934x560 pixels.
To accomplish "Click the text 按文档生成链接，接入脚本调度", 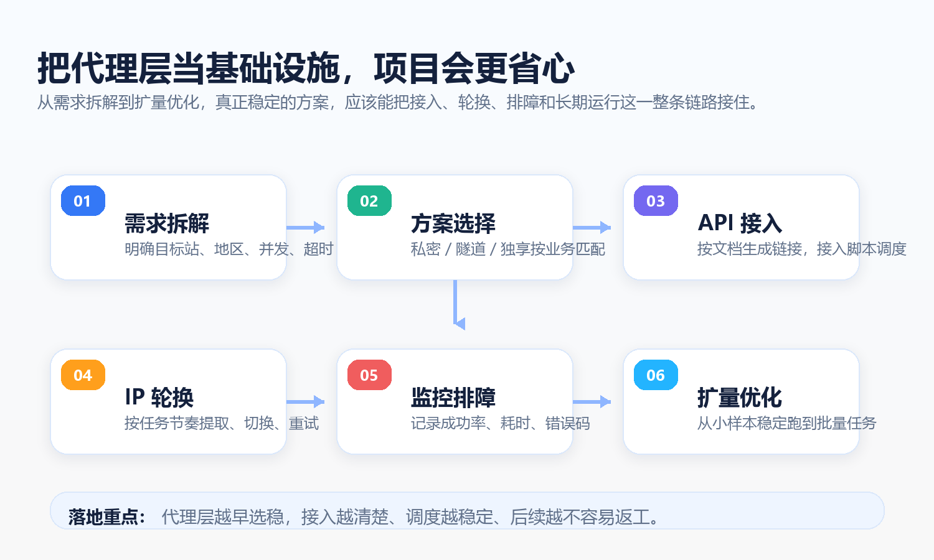I will [x=802, y=249].
